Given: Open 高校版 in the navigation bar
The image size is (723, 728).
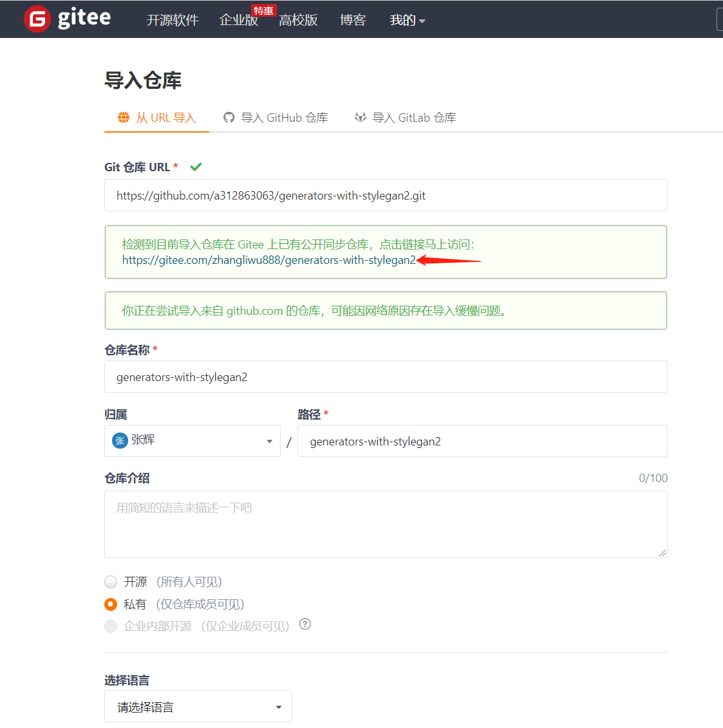Looking at the screenshot, I should coord(298,20).
